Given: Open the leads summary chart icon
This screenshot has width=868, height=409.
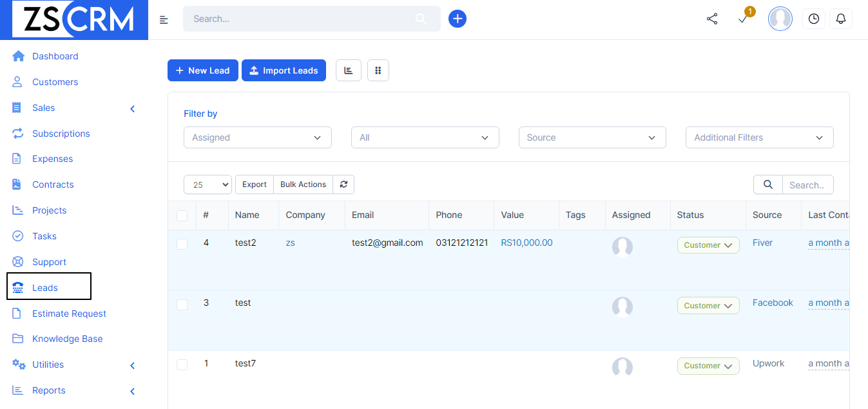Looking at the screenshot, I should [x=349, y=70].
